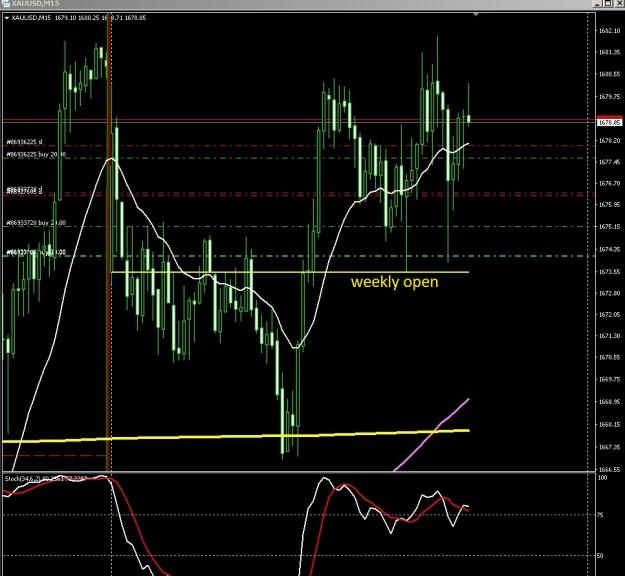Viewport: 625px width, 576px height.
Task: Click the current price tag 1678.85
Action: [x=609, y=122]
